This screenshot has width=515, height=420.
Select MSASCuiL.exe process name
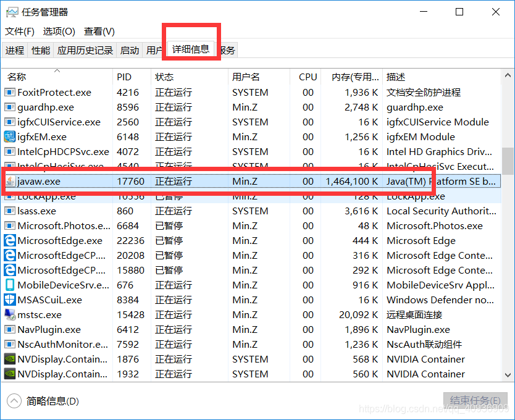(49, 300)
